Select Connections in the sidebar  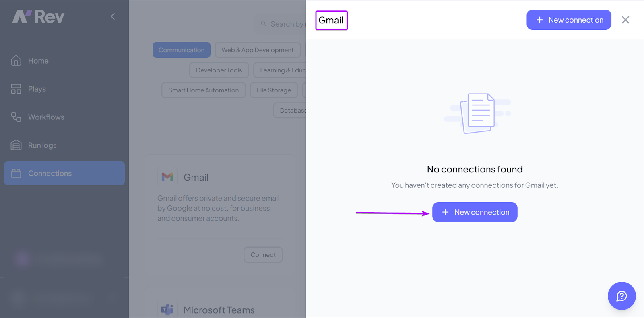coord(64,173)
